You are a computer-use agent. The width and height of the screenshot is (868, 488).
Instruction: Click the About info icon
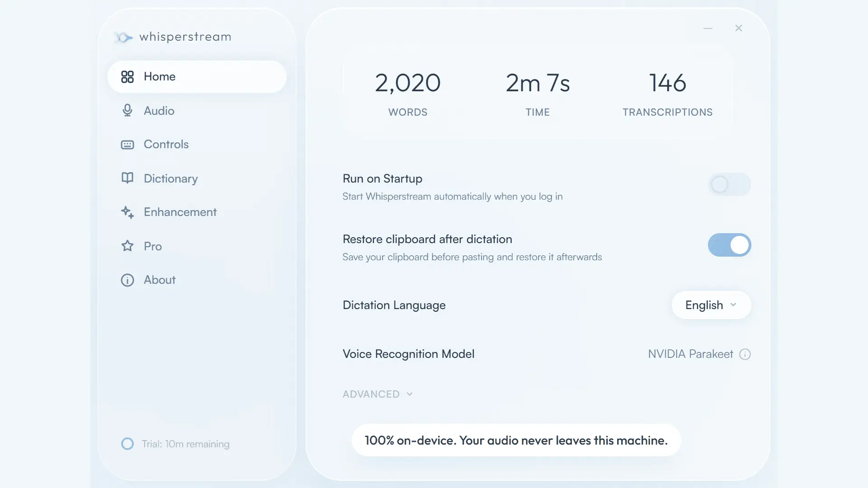click(127, 280)
